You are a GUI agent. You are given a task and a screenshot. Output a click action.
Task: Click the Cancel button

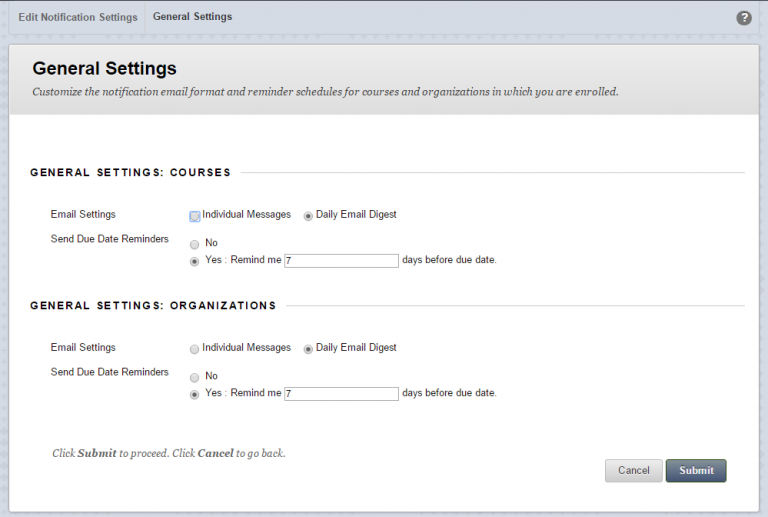pyautogui.click(x=633, y=470)
